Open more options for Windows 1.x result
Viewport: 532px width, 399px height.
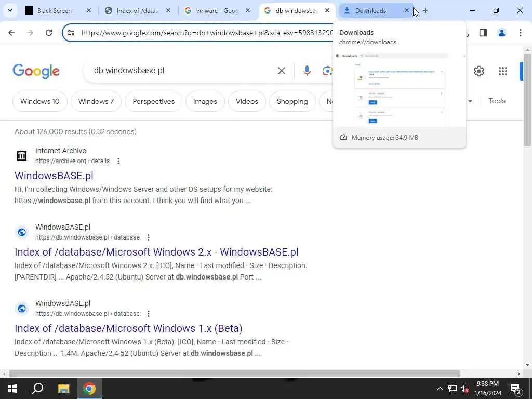tap(148, 314)
